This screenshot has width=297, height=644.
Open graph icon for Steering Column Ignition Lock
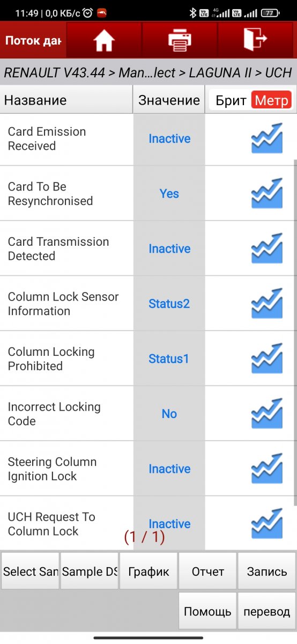coord(266,469)
